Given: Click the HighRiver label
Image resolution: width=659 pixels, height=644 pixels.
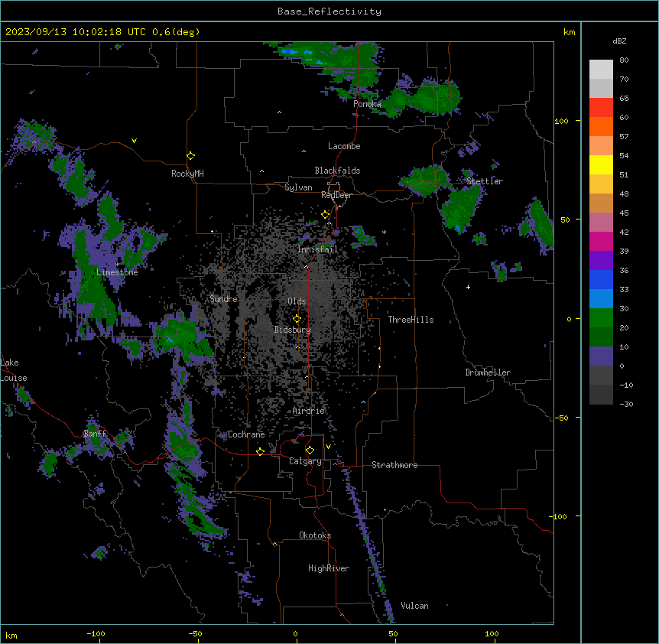Looking at the screenshot, I should tap(329, 568).
